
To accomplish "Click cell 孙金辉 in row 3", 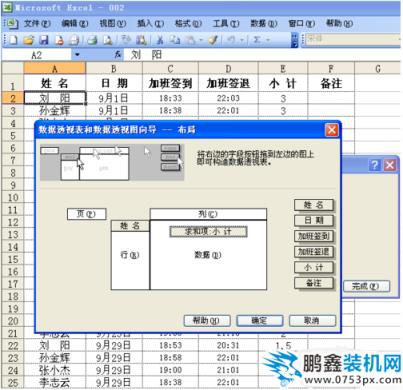I will tap(55, 111).
